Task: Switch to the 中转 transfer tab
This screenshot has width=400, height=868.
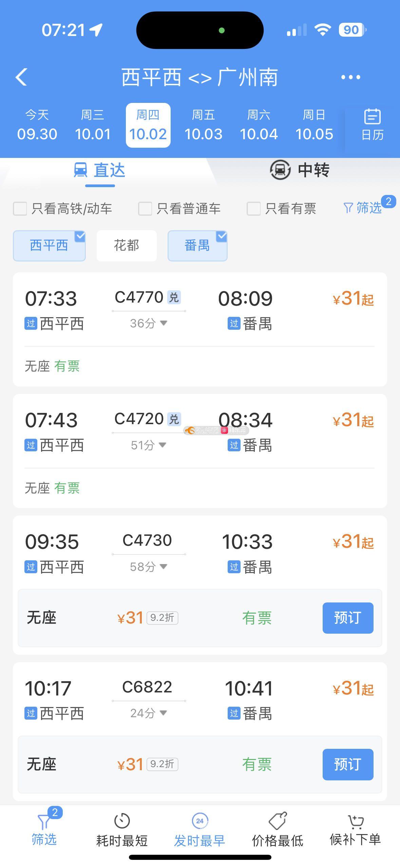Action: 300,170
